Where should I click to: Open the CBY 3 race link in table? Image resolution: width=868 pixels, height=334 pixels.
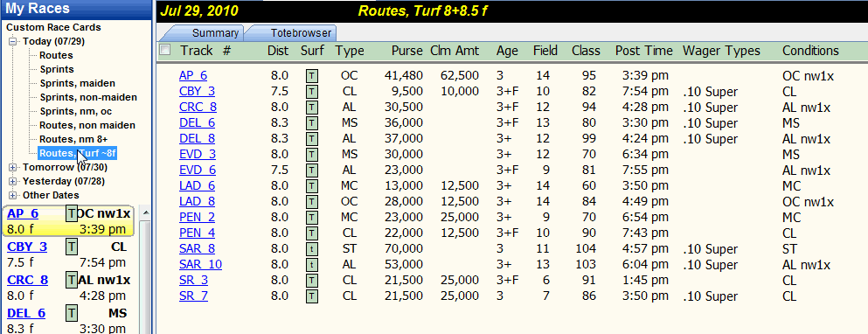point(197,92)
